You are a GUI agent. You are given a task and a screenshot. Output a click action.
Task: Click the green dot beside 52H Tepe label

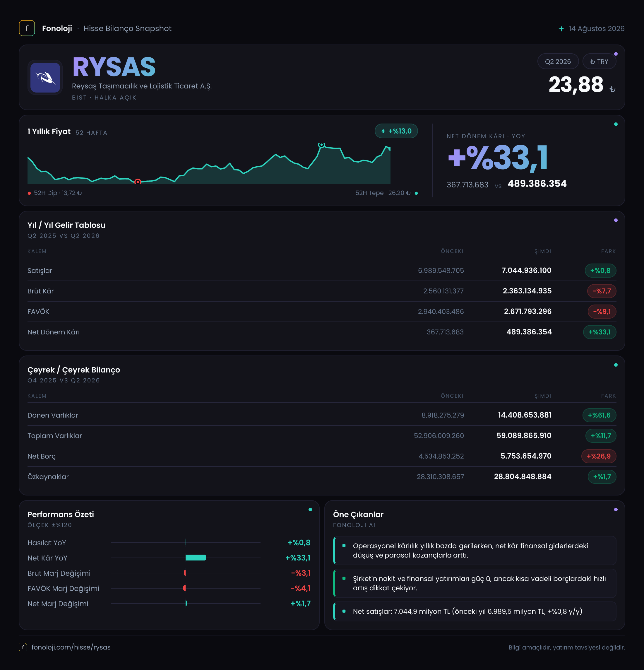(416, 193)
